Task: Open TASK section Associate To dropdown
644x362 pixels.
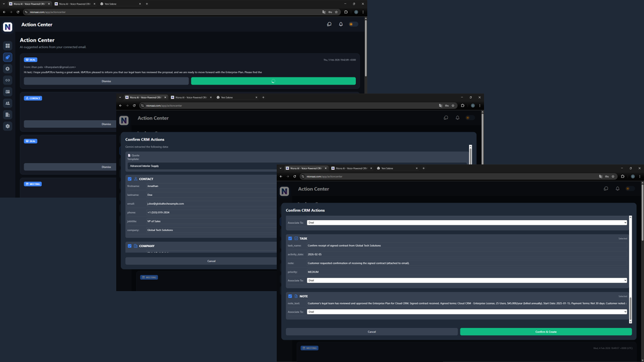Action: coord(467,281)
